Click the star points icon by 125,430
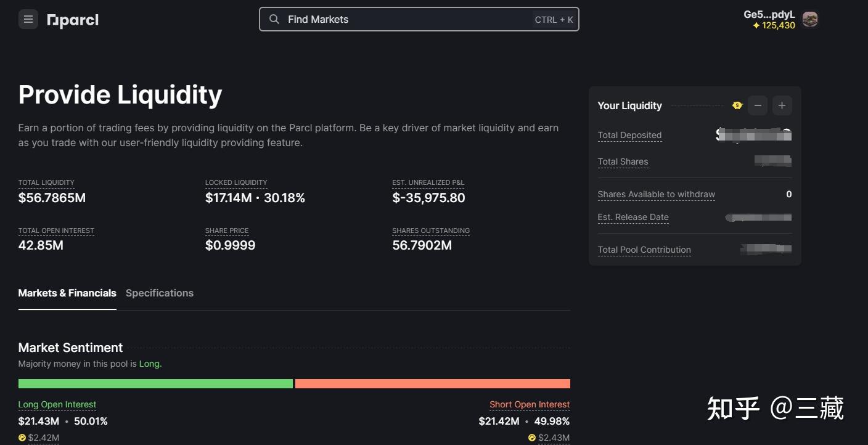 pos(756,26)
